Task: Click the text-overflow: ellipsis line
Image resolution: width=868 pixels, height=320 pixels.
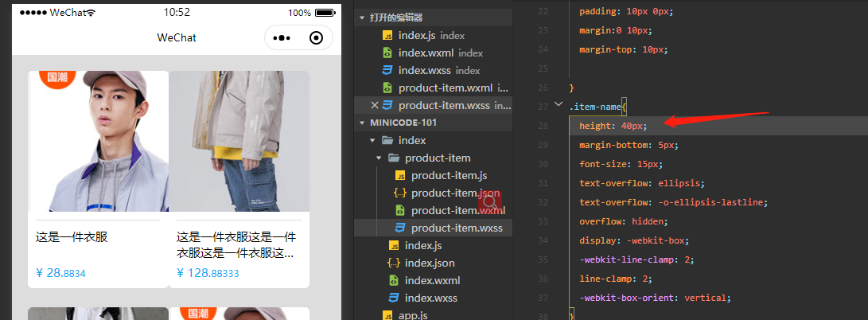Action: coord(642,183)
